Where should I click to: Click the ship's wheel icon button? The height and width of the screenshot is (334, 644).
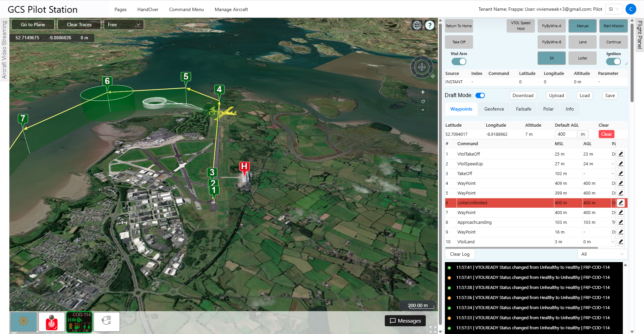(23, 322)
